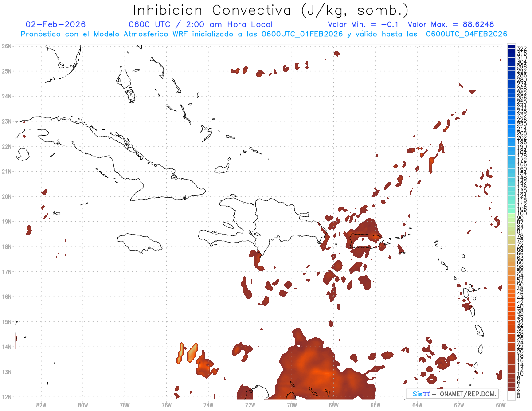Click the 22N latitude label
This screenshot has width=532, height=411.
[x=6, y=146]
